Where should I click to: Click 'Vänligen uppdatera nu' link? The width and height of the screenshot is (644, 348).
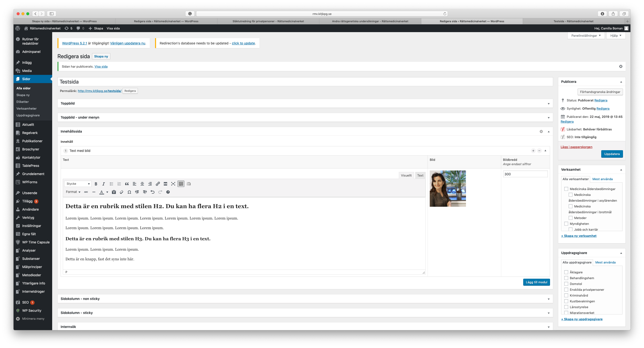click(128, 43)
